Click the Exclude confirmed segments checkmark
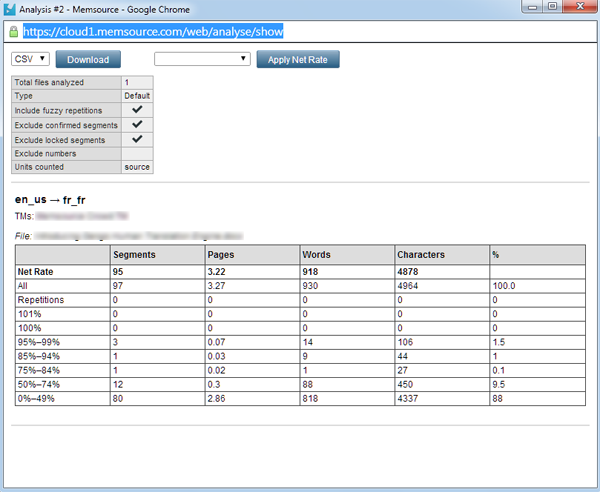600x492 pixels. tap(137, 124)
